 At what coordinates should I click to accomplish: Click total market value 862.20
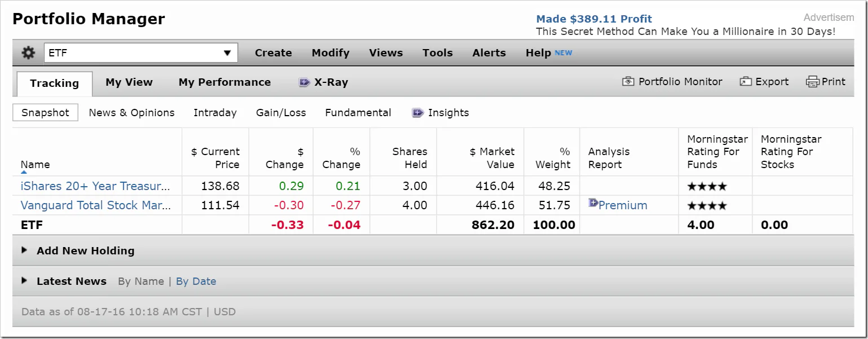(x=494, y=225)
